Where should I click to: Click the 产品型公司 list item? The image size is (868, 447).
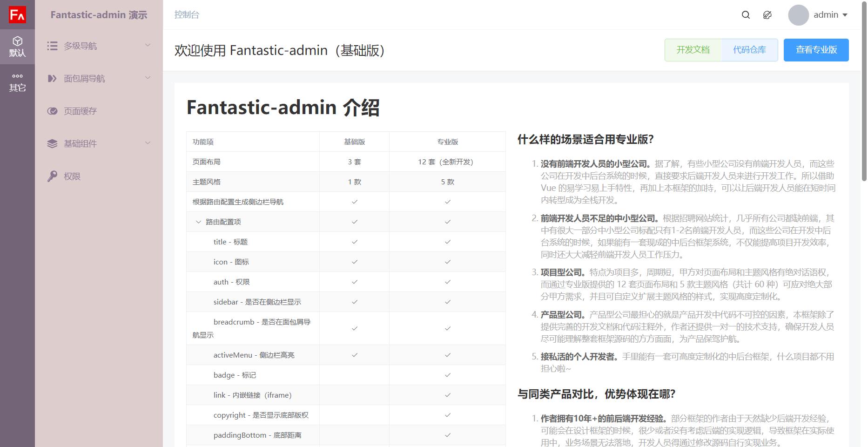click(x=688, y=326)
